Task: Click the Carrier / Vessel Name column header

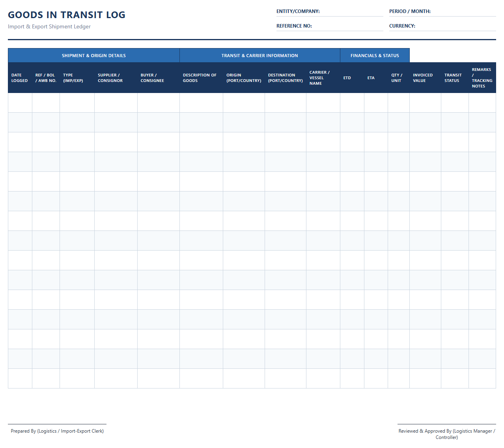Action: [323, 78]
